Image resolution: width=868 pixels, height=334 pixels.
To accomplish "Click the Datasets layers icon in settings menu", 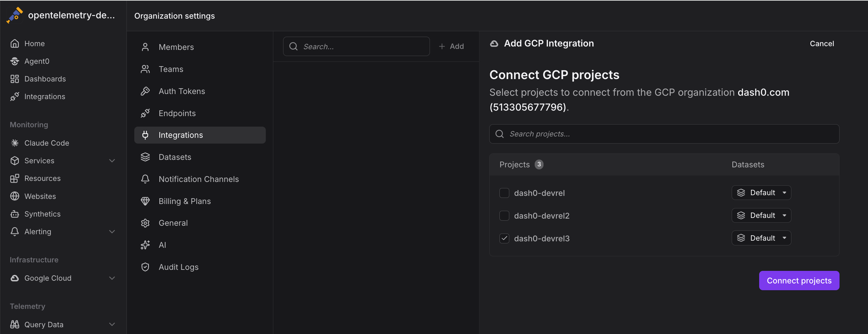I will (x=145, y=157).
